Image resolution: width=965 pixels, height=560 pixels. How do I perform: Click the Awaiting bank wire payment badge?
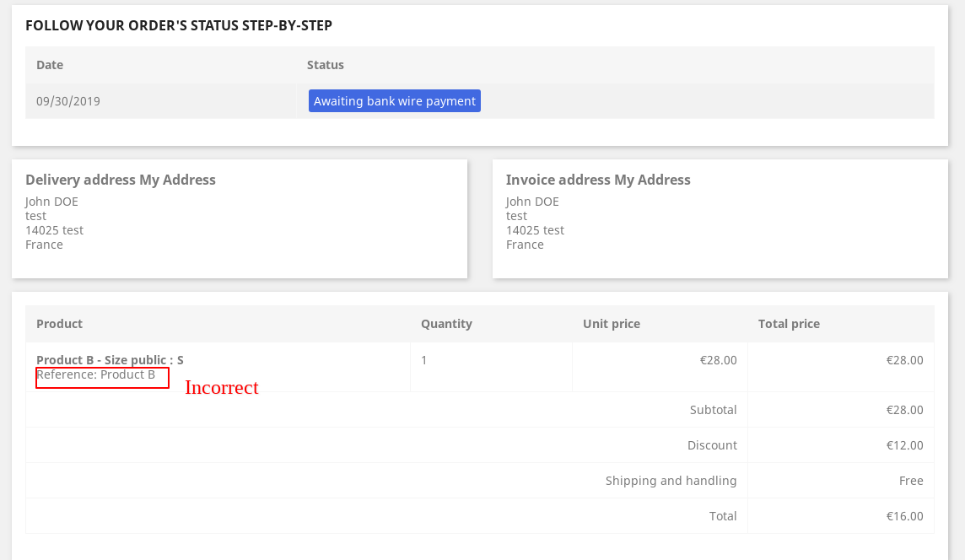[394, 101]
